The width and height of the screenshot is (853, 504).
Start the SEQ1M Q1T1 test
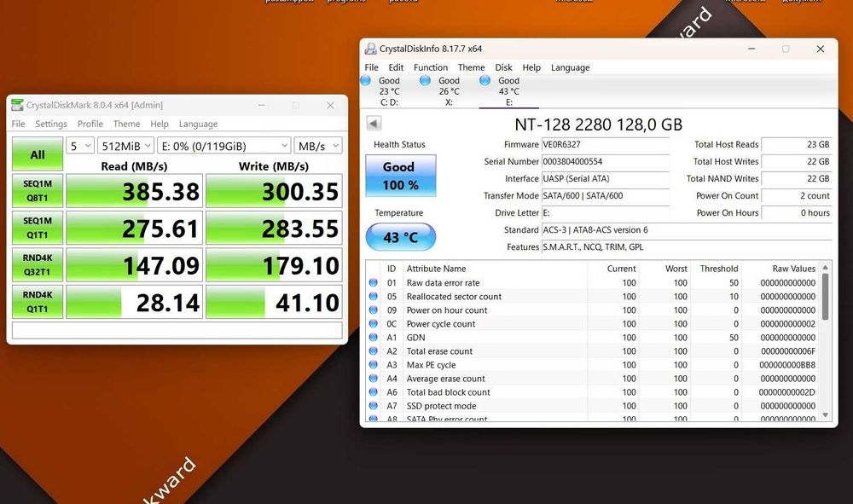(x=38, y=228)
